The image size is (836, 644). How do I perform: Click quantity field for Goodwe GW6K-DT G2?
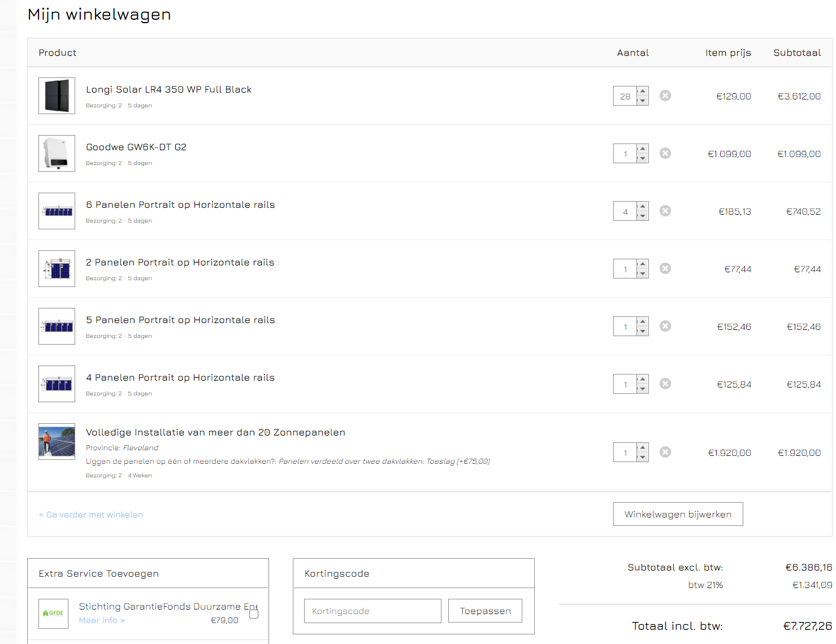pyautogui.click(x=625, y=154)
